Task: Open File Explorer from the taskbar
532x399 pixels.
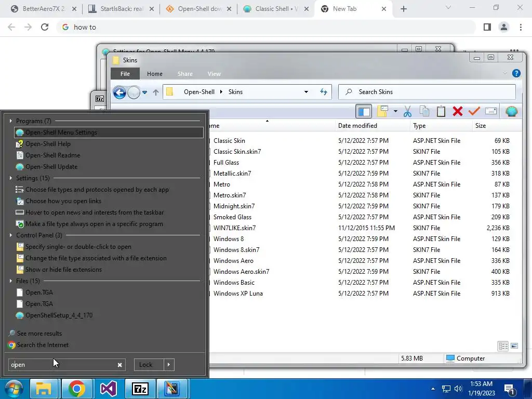Action: tap(44, 389)
